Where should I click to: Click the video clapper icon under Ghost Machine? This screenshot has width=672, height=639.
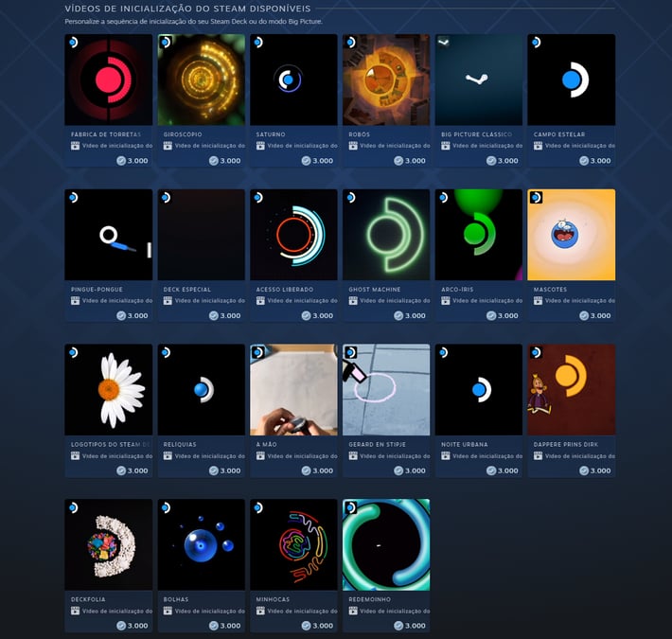(353, 301)
